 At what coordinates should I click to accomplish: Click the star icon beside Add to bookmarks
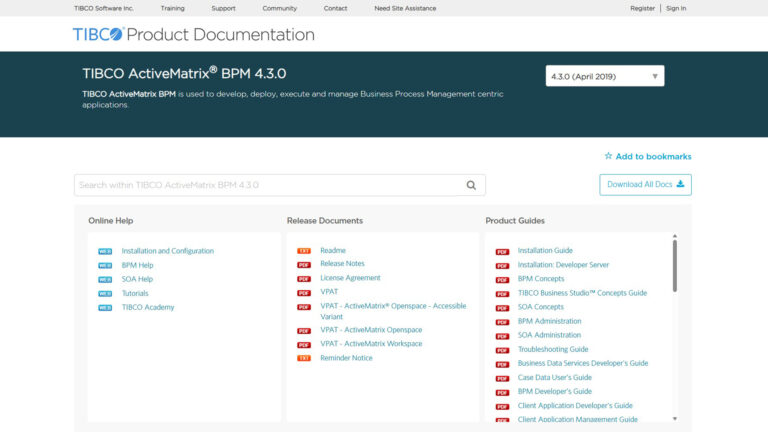tap(608, 156)
